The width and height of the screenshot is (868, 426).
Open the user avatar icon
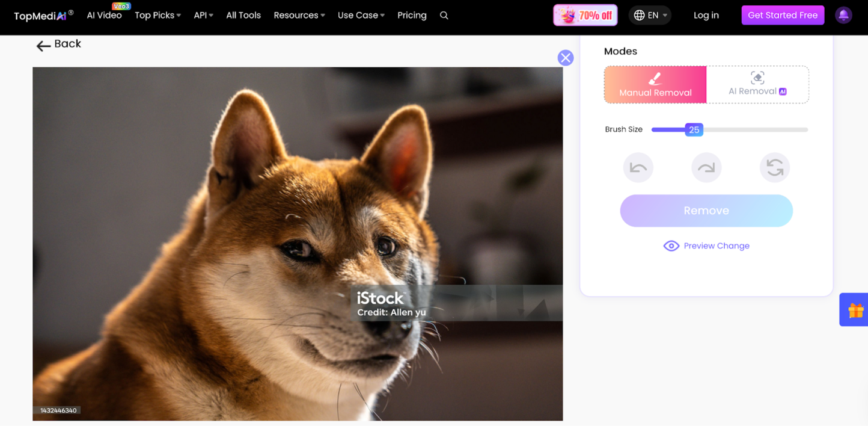pyautogui.click(x=843, y=15)
